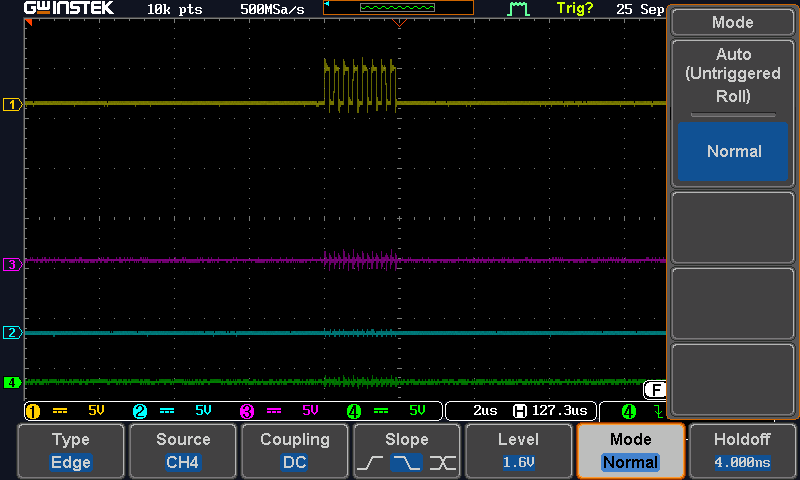Click trigger source channel 4 badge
This screenshot has height=480, width=800.
click(629, 411)
